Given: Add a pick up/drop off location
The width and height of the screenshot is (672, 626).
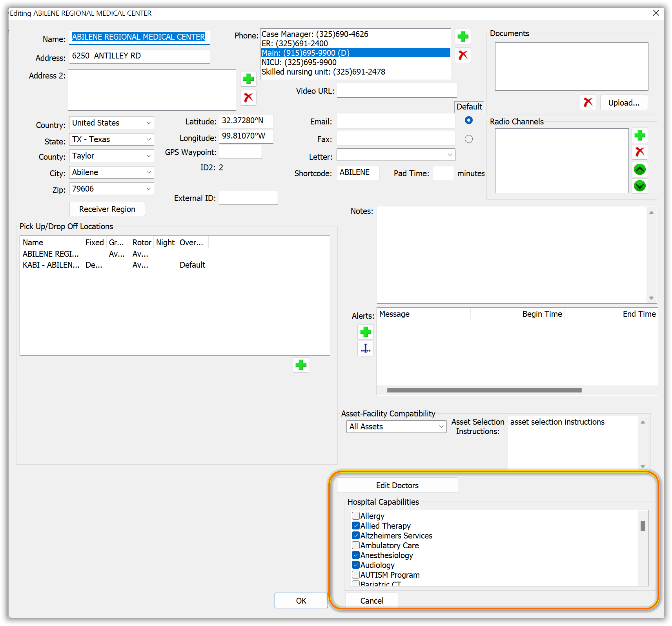Looking at the screenshot, I should 301,365.
